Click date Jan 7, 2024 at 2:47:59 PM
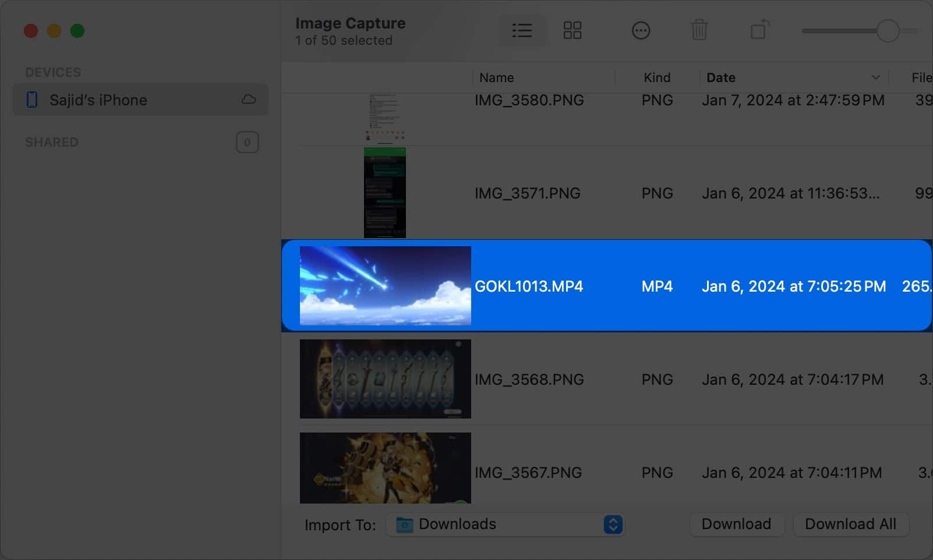 (793, 100)
